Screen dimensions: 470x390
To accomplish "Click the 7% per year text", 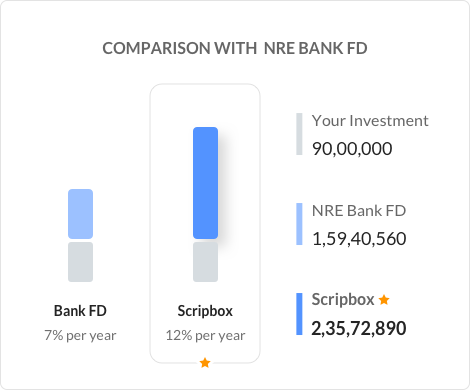I will tap(80, 336).
